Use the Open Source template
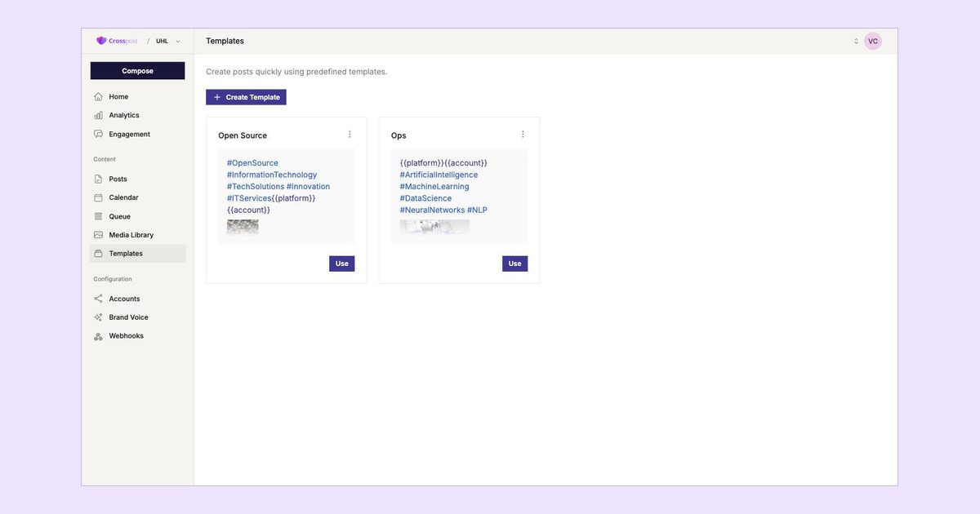Viewport: 980px width, 514px height. coord(342,264)
